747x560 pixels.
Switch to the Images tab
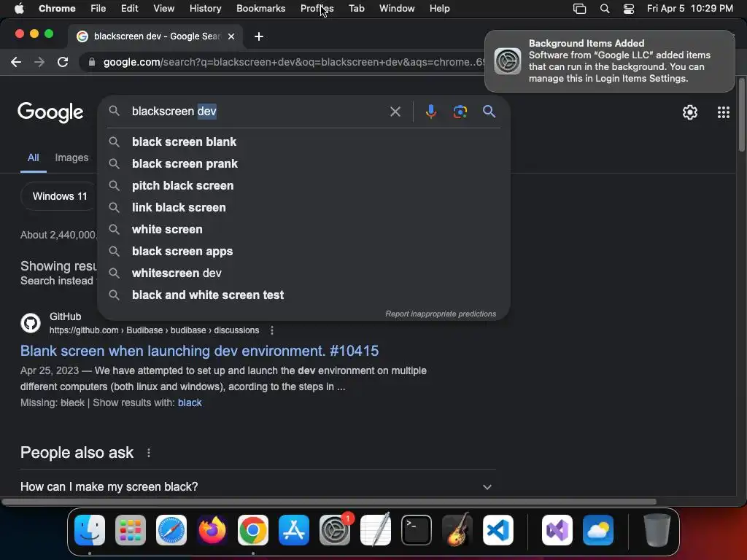(x=71, y=157)
